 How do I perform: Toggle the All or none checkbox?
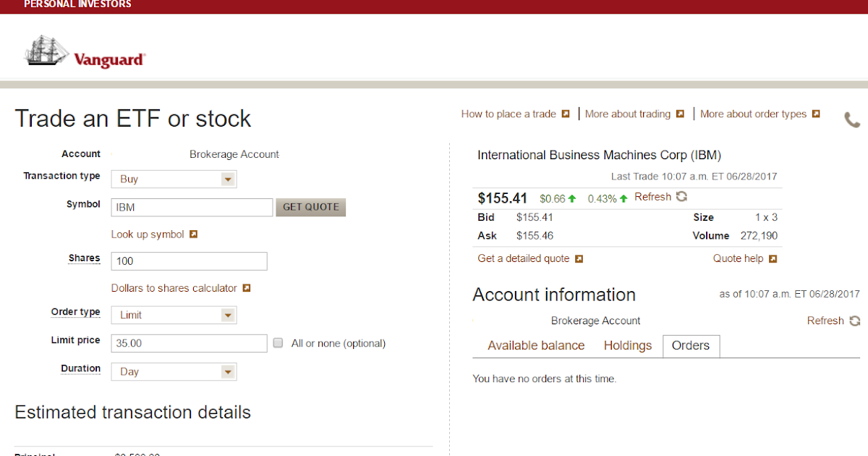pyautogui.click(x=278, y=343)
